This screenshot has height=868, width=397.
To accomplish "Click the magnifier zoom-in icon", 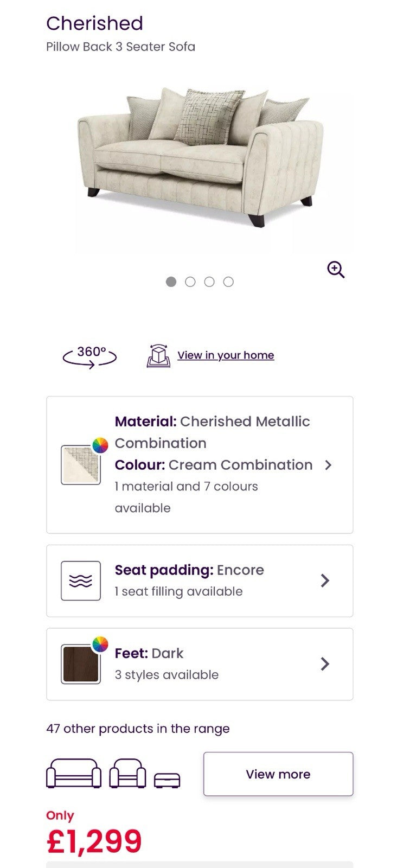I will [336, 269].
